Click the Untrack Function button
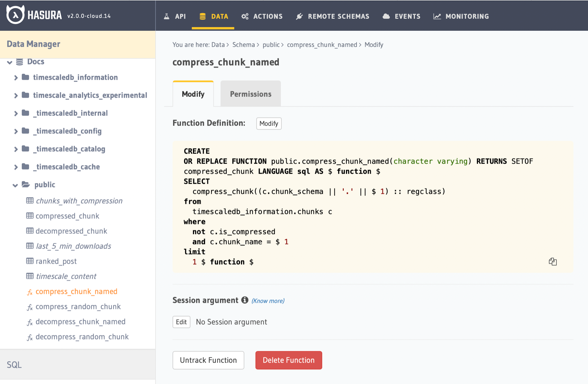Screen dimensions: 588x384 [208, 360]
